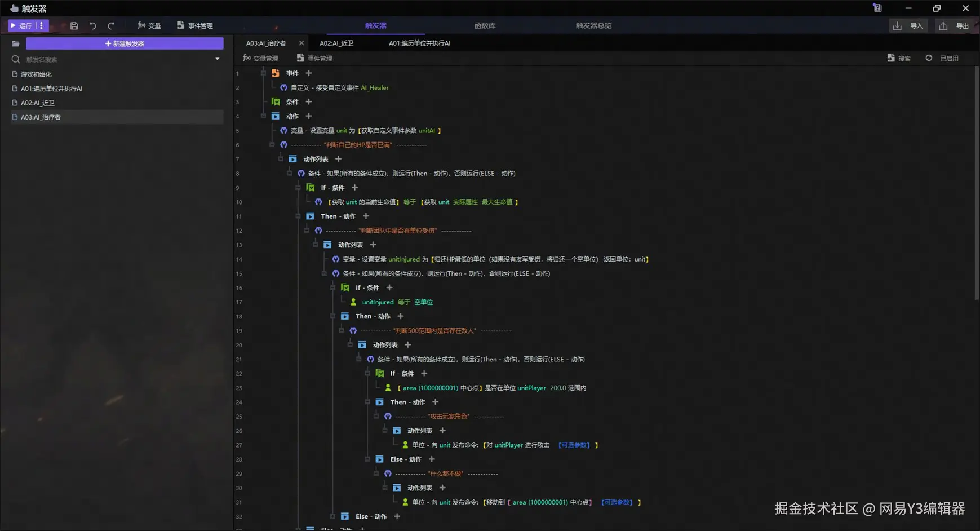980x531 pixels.
Task: Click the 搜索 search button in the editor
Action: (x=899, y=58)
